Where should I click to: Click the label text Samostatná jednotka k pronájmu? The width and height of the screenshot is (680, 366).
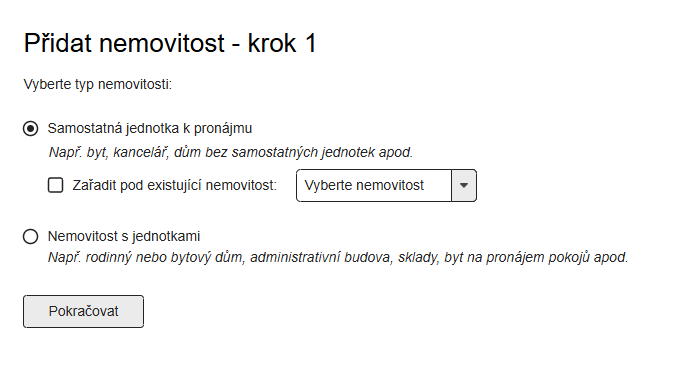(x=150, y=128)
